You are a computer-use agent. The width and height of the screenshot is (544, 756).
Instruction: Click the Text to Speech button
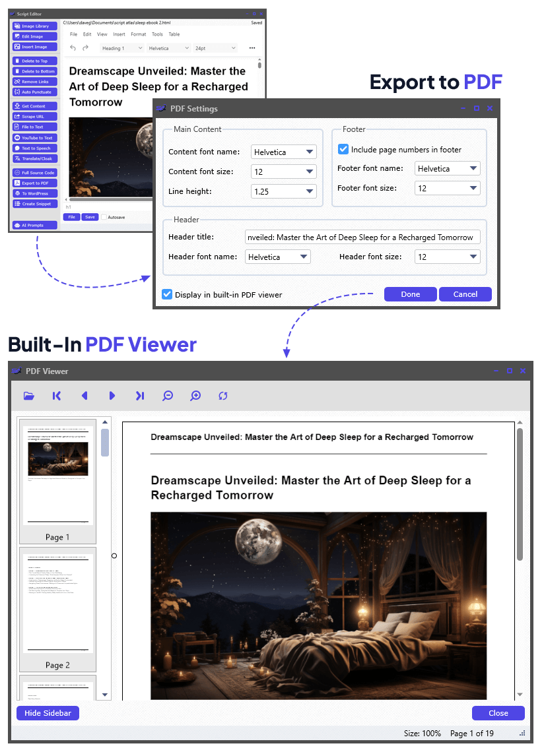[35, 148]
